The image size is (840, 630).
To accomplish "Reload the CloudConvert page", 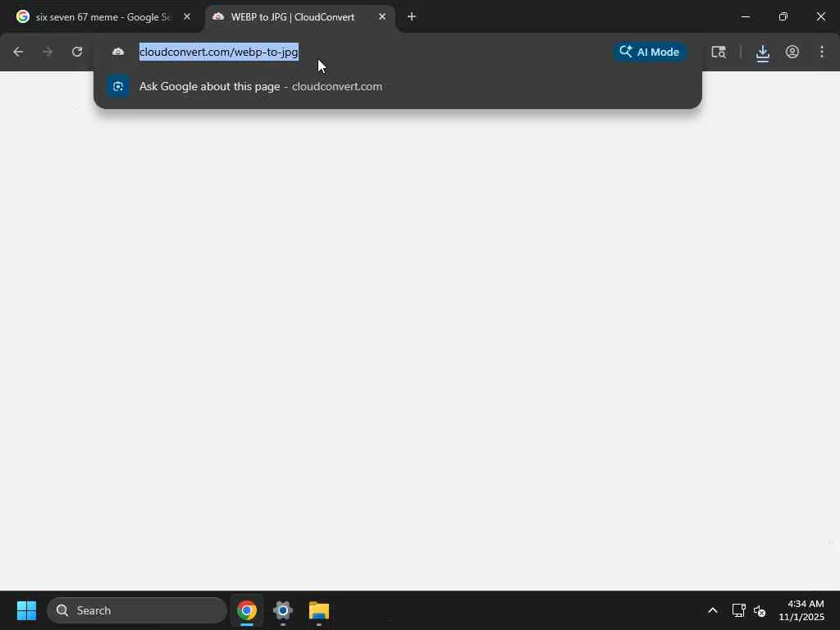I will (77, 52).
